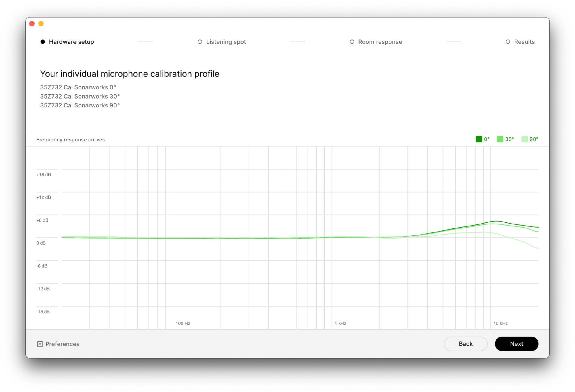Click the +12 dB axis label
This screenshot has width=575, height=392.
coord(44,197)
